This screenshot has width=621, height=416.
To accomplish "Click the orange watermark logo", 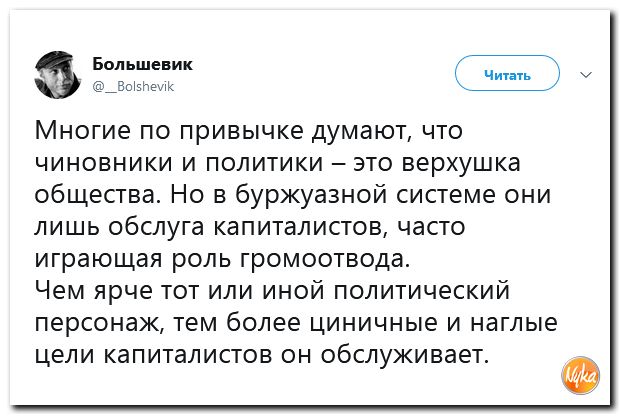I will point(580,373).
